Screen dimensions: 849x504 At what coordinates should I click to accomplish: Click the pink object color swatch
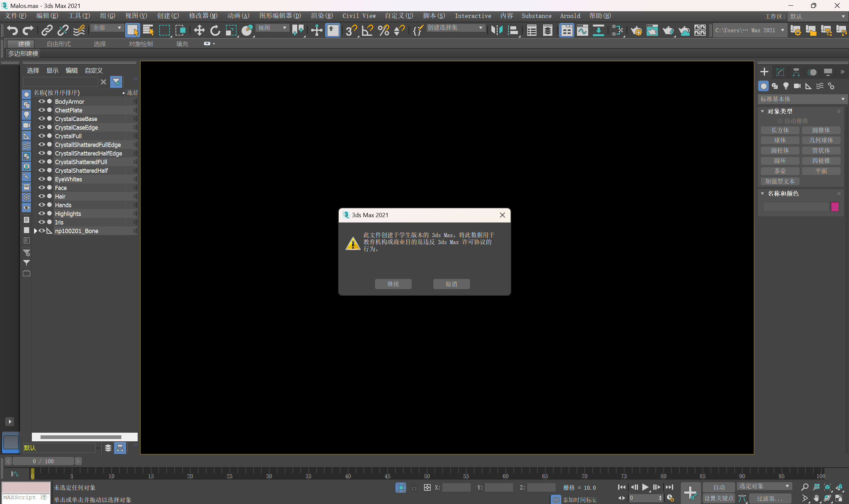click(x=835, y=207)
